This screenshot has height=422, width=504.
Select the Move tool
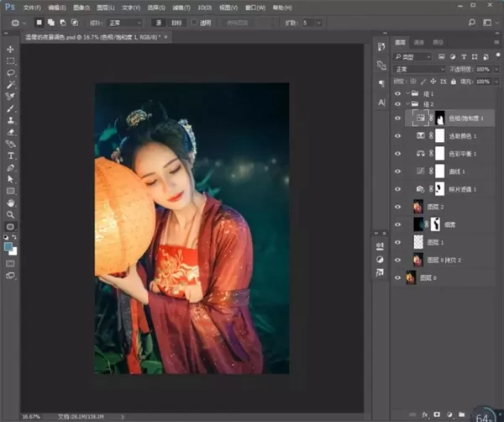pos(10,50)
